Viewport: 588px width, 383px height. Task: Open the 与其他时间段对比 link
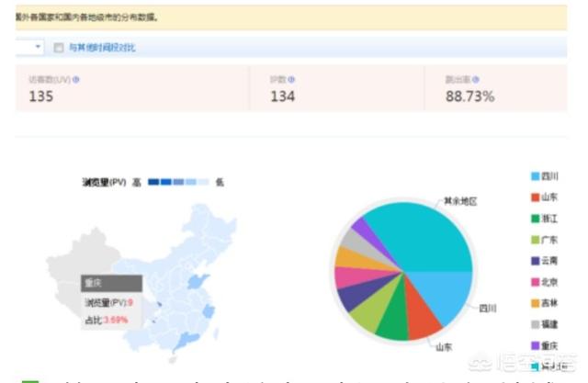click(102, 48)
